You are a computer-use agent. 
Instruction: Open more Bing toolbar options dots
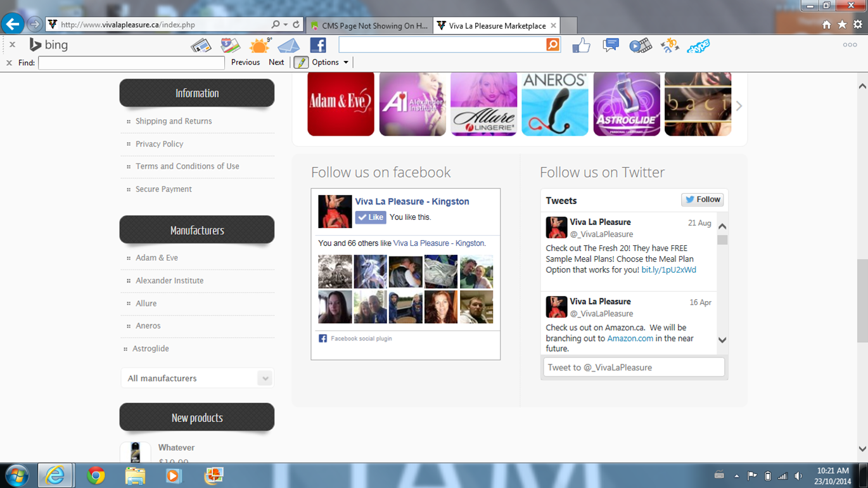[x=850, y=45]
